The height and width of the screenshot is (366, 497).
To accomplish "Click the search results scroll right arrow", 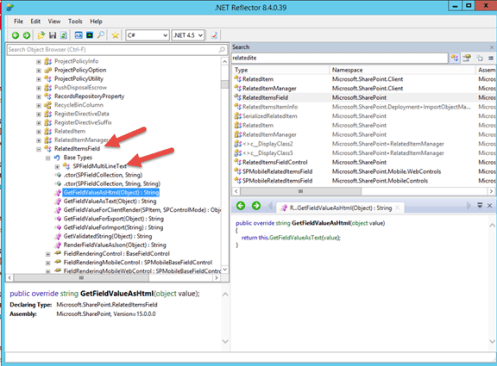I will point(491,191).
